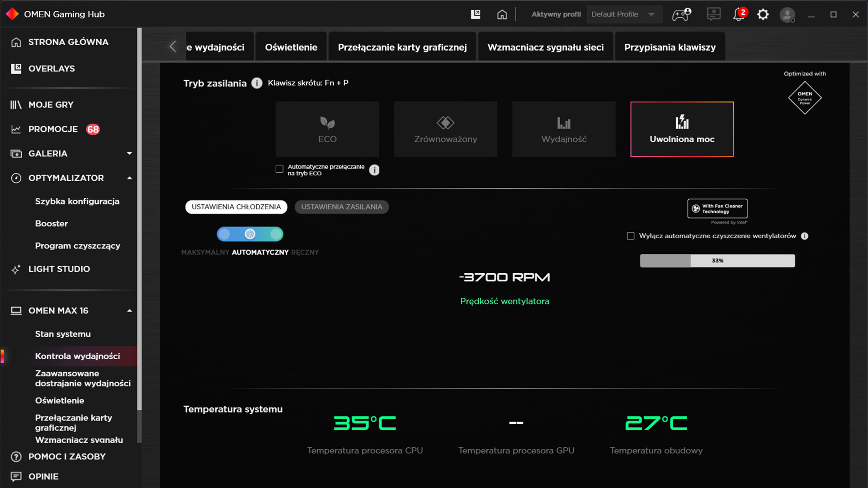The width and height of the screenshot is (868, 488).
Task: Open the monitor display icon in title bar
Action: coord(714,14)
